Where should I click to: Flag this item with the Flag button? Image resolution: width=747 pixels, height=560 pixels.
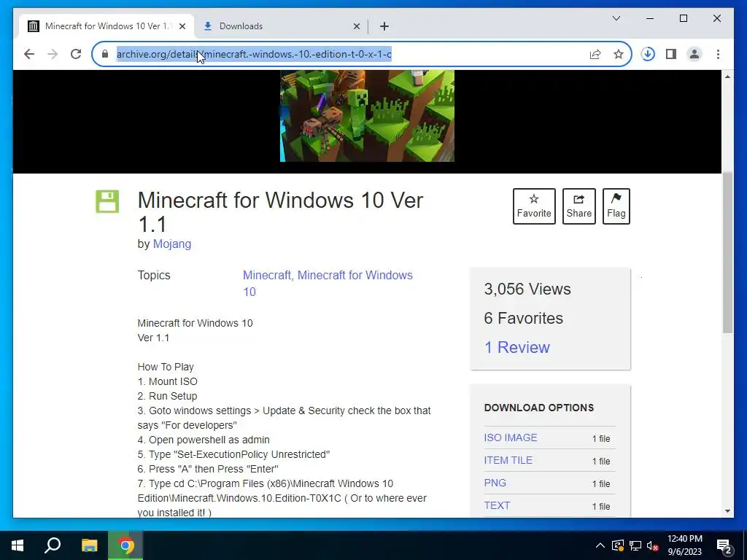(x=616, y=206)
